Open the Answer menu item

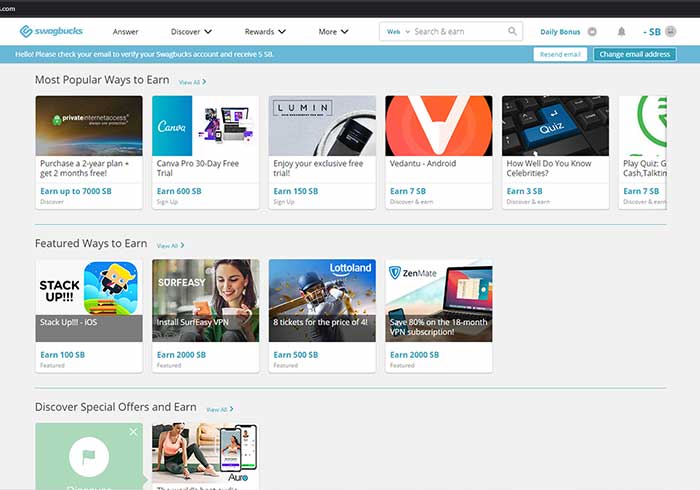click(125, 32)
